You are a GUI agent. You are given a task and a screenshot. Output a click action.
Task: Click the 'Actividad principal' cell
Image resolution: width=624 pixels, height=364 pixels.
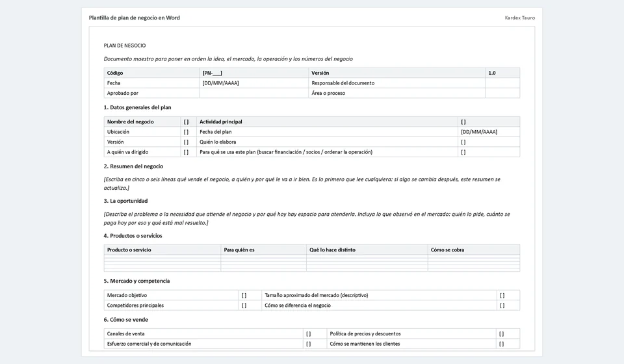click(x=327, y=122)
